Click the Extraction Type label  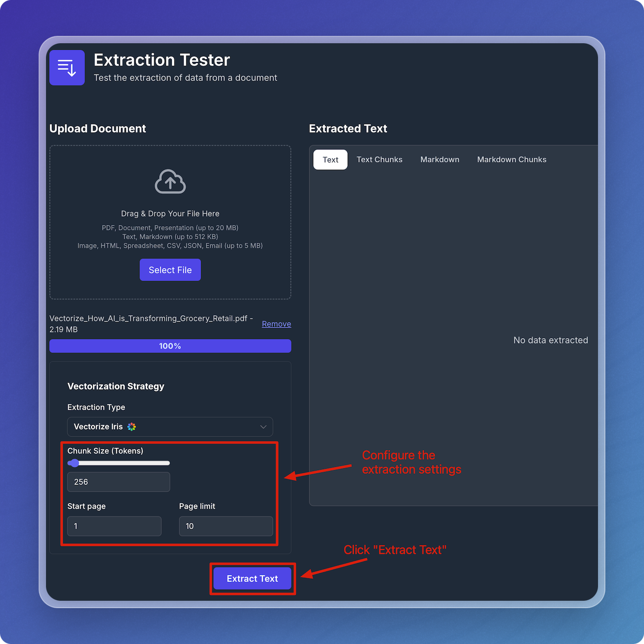click(96, 408)
